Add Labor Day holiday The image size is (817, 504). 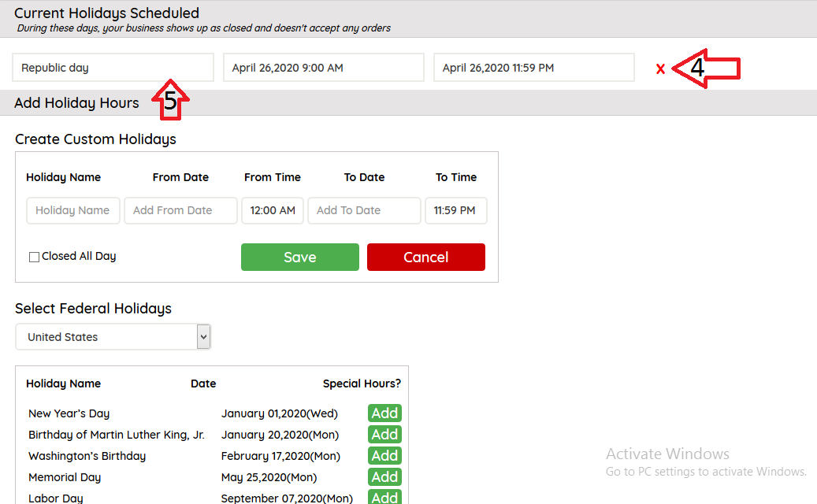384,497
